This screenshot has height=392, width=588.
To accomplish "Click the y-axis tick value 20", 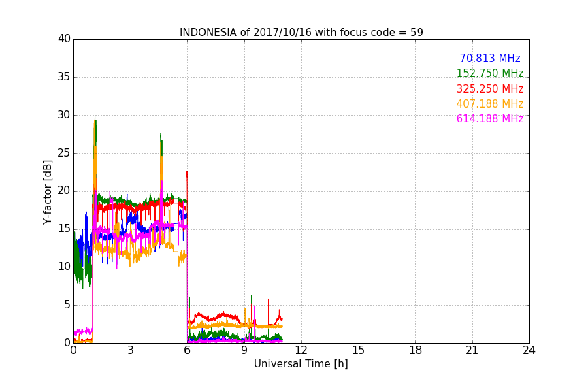I will pos(64,191).
